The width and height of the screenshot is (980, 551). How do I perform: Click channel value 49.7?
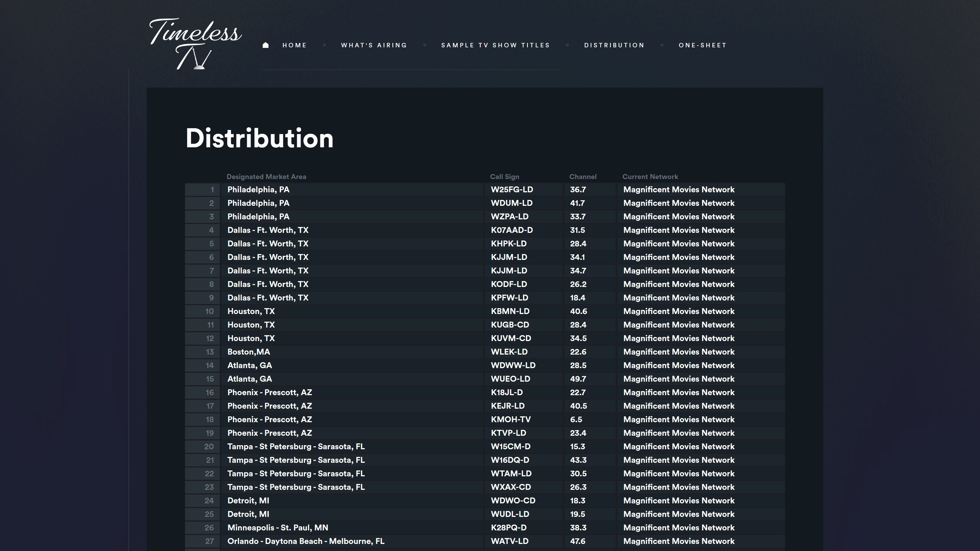click(x=578, y=379)
